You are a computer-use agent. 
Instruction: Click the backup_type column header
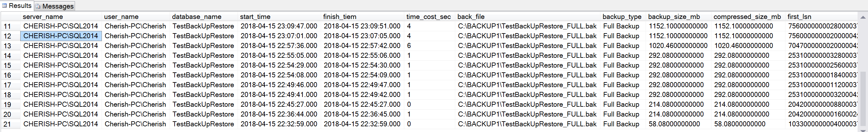pos(622,16)
